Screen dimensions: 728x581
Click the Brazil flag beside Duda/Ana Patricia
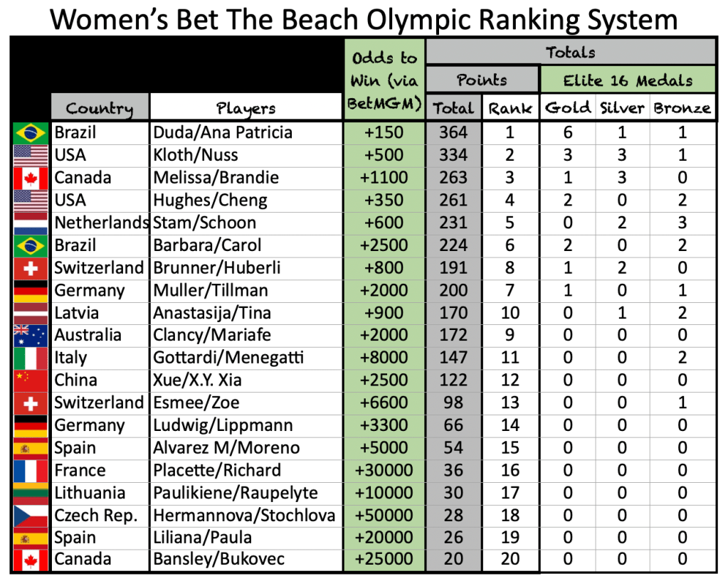pyautogui.click(x=31, y=133)
